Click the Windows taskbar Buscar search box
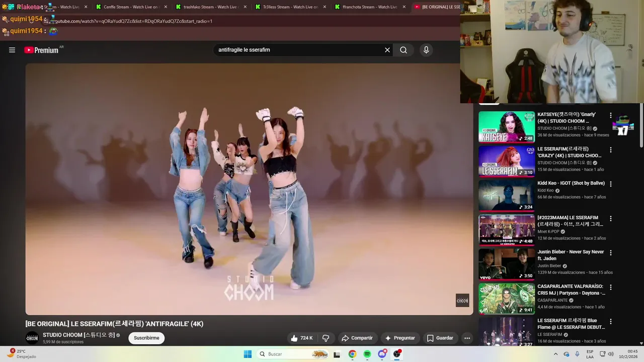The image size is (644, 362). click(x=293, y=354)
